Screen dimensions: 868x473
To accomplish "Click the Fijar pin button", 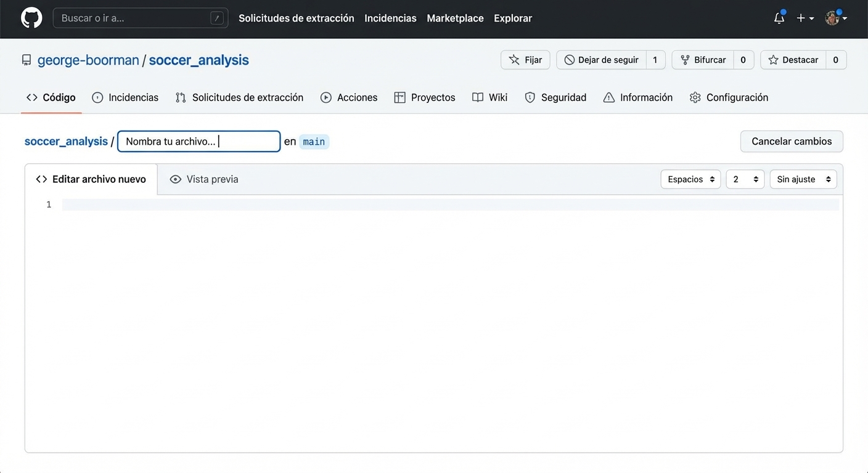I will [x=525, y=60].
